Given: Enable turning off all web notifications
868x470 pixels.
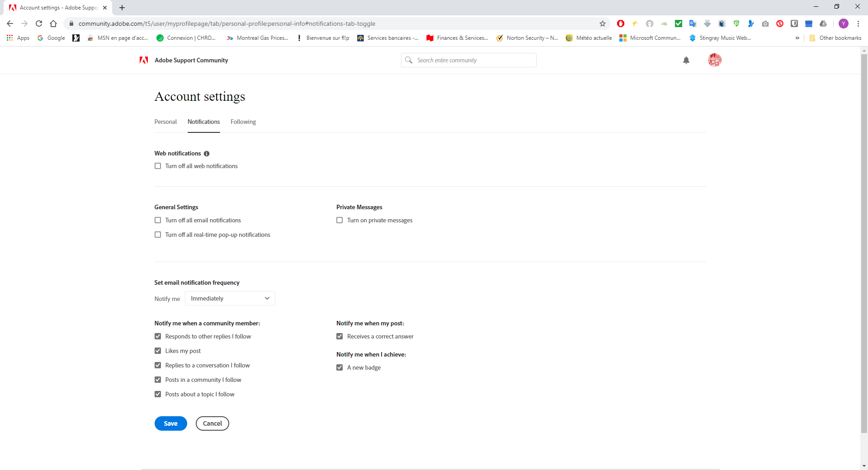Looking at the screenshot, I should point(158,166).
